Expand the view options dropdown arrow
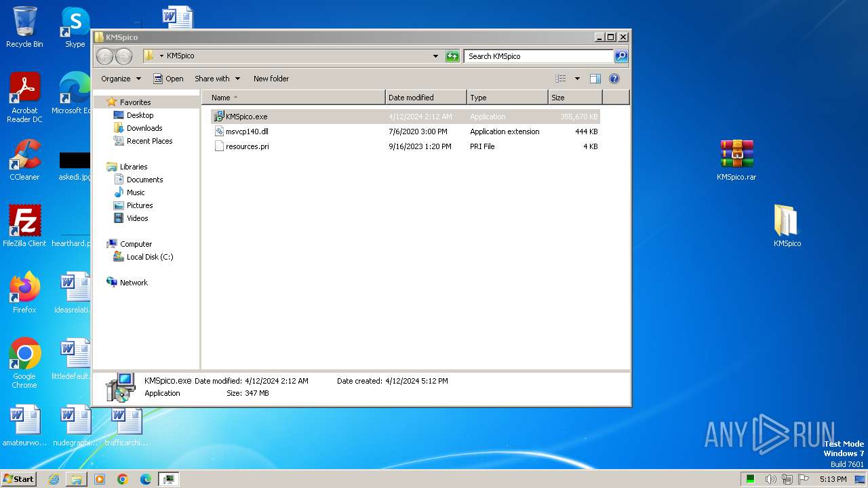The height and width of the screenshot is (488, 868). 577,79
